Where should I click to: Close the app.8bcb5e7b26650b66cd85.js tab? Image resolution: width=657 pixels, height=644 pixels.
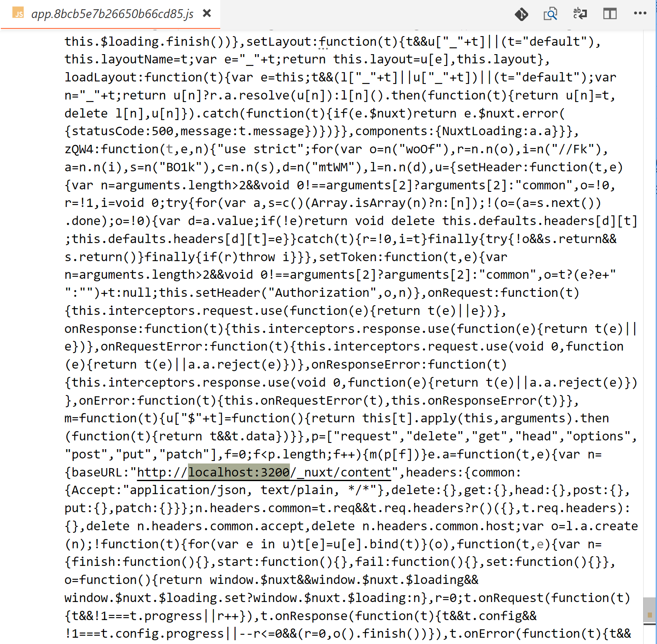[206, 13]
